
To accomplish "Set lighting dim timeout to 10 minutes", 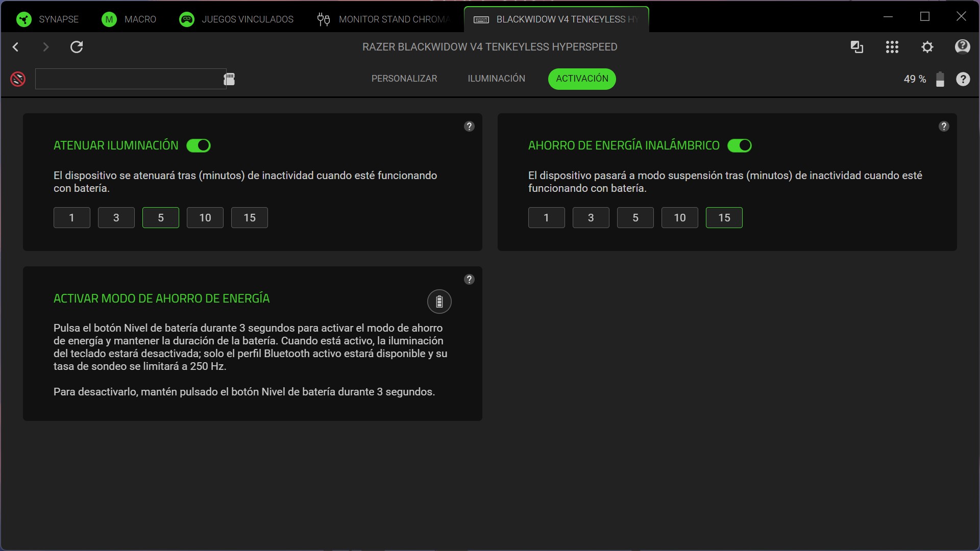I will click(205, 218).
